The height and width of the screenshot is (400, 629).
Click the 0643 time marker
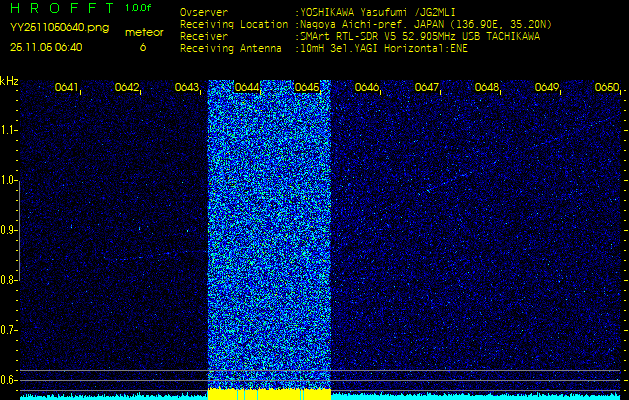click(187, 87)
